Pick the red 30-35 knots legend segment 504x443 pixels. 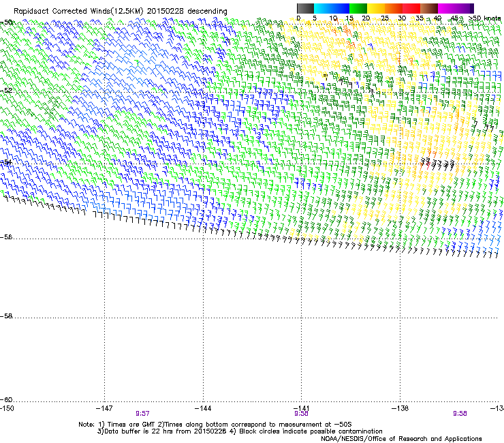click(411, 8)
